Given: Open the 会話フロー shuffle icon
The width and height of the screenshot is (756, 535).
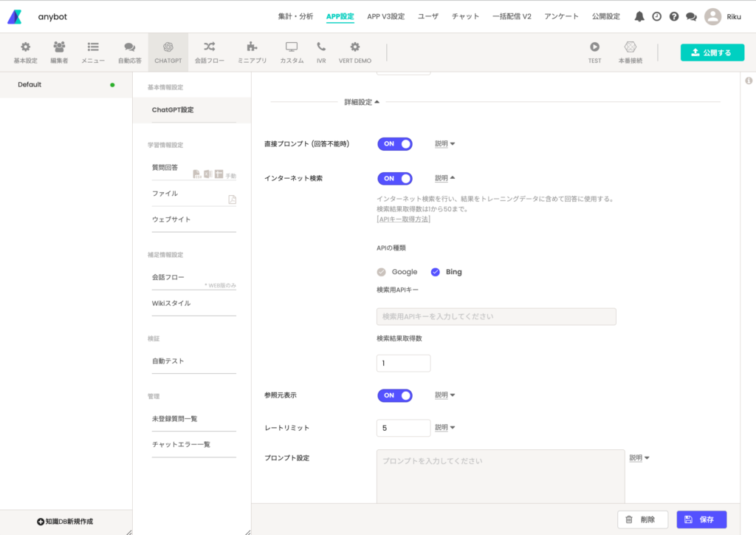Looking at the screenshot, I should (210, 47).
